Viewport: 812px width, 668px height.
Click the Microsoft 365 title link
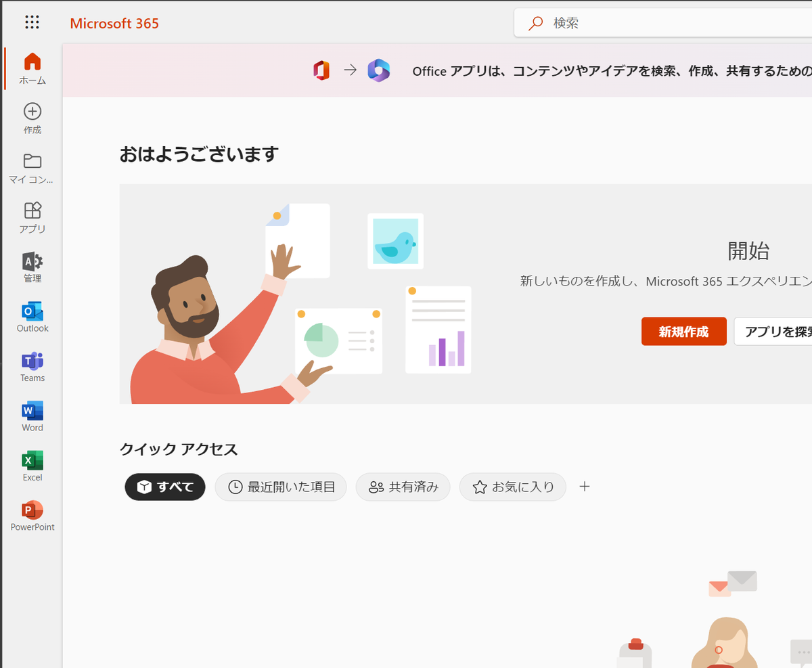coord(114,23)
